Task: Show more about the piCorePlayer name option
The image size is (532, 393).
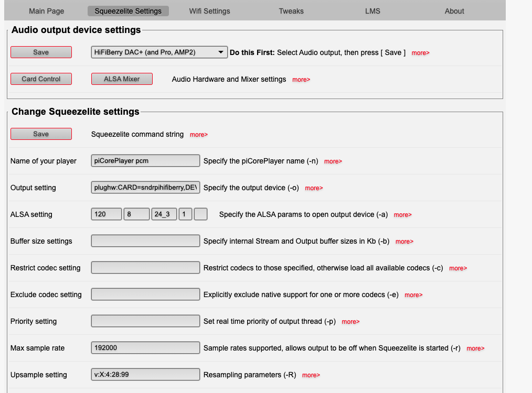Action: click(x=333, y=161)
